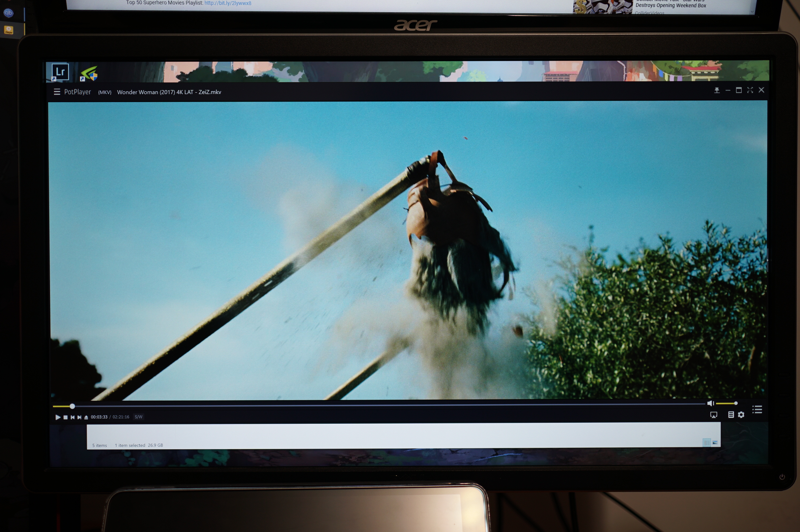
Task: Skip to next file in playlist
Action: coord(79,417)
